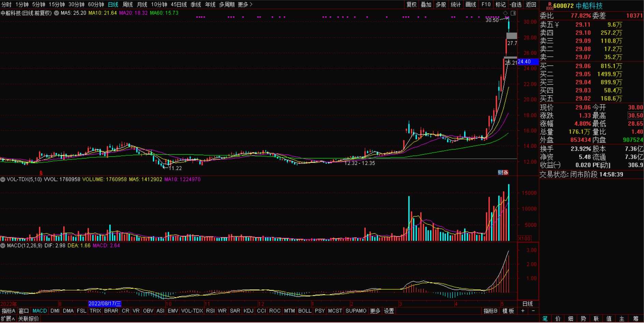The image size is (644, 323).
Task: Open the 更多 periods expander
Action: click(x=245, y=4)
